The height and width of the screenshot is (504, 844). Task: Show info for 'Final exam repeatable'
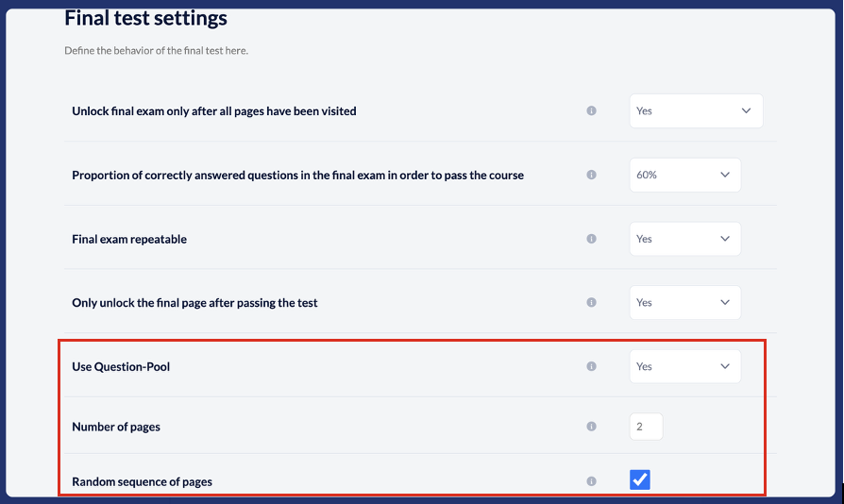(x=591, y=239)
